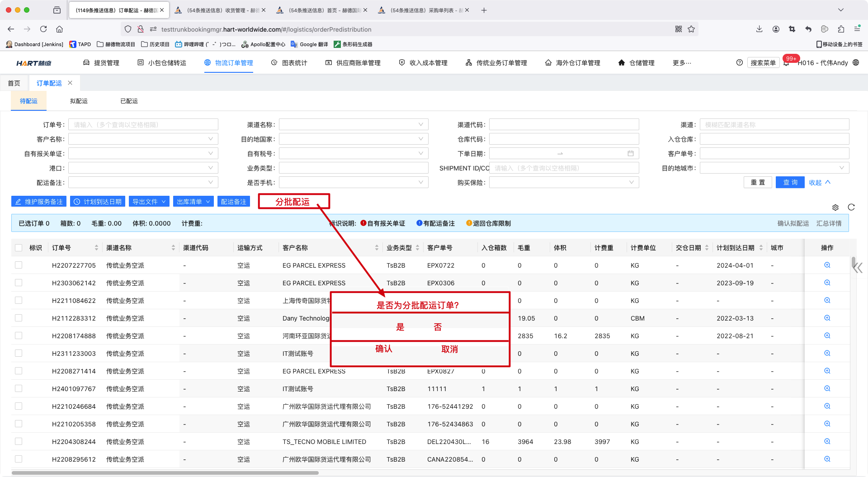
Task: Select the checkbox for order H2401097767
Action: pyautogui.click(x=19, y=389)
